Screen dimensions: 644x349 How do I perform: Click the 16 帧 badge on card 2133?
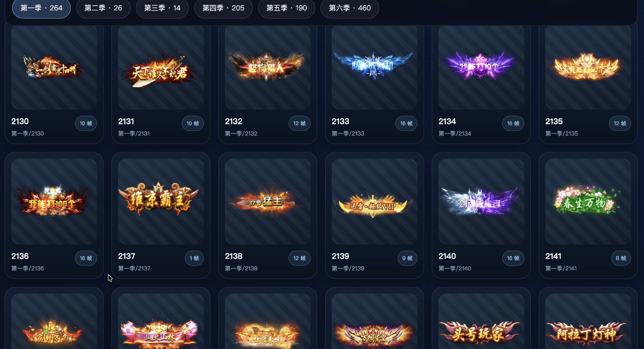(x=406, y=123)
